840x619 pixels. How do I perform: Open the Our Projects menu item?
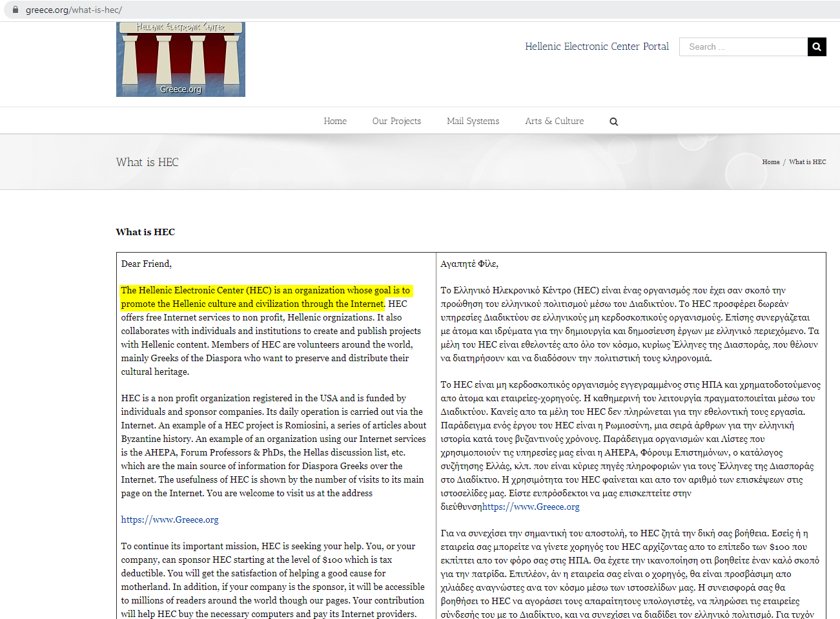click(396, 121)
